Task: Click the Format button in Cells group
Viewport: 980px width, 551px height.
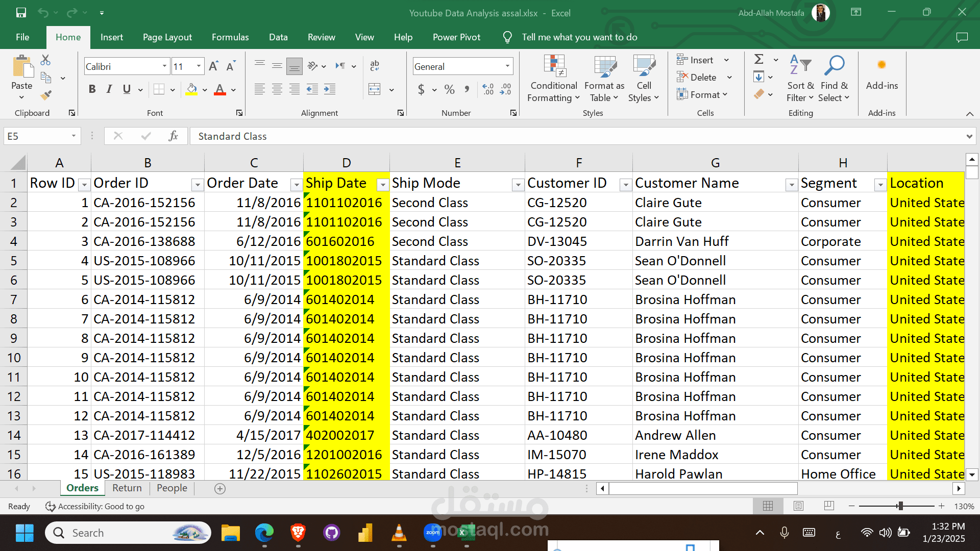Action: coord(702,94)
